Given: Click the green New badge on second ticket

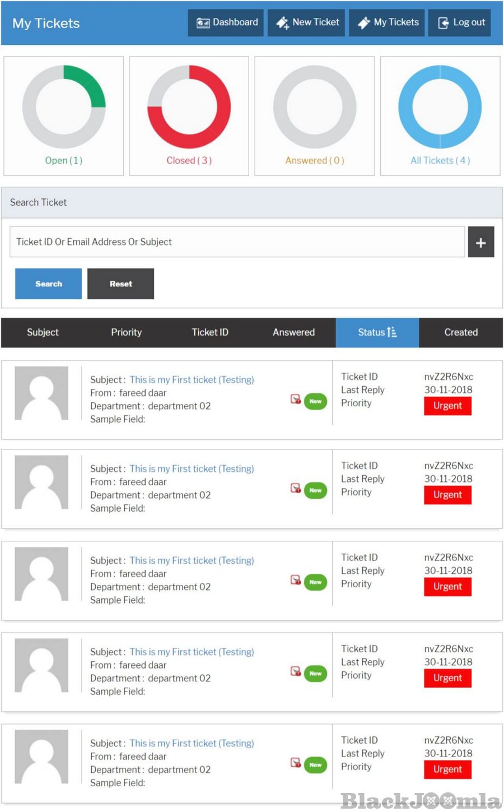Looking at the screenshot, I should (x=315, y=490).
